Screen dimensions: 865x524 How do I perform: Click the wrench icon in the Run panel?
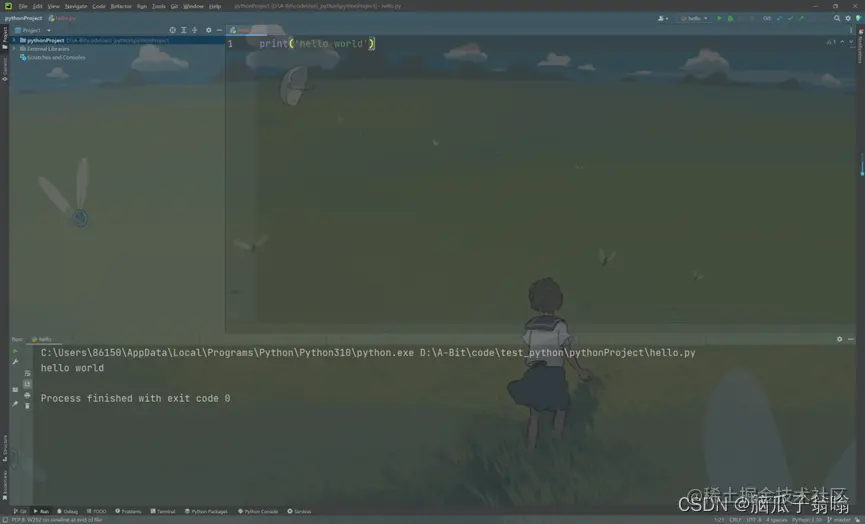coord(15,362)
